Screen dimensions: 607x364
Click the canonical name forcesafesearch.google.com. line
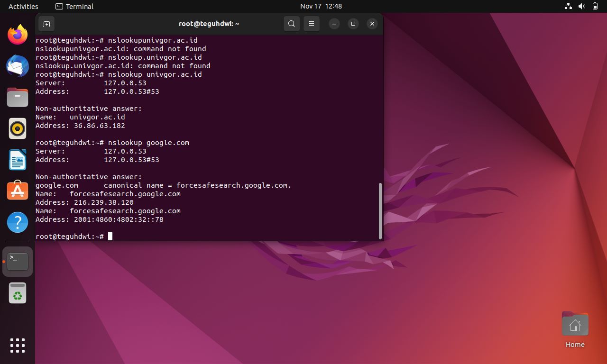(x=164, y=185)
